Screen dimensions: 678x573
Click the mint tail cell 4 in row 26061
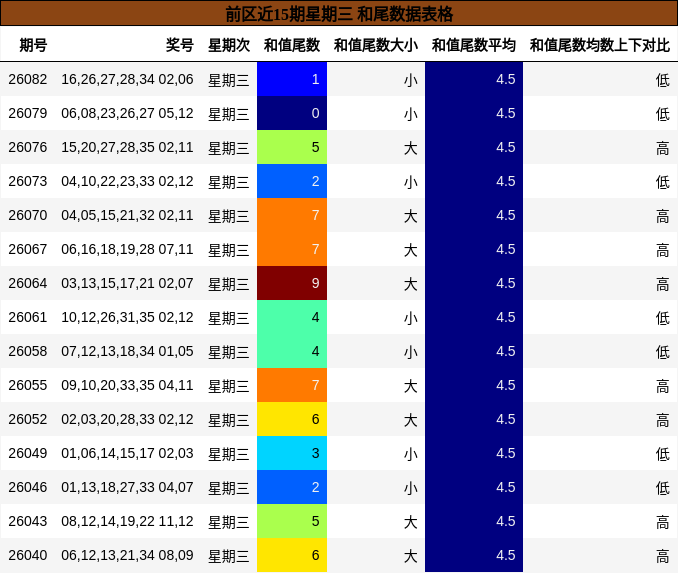coord(292,317)
